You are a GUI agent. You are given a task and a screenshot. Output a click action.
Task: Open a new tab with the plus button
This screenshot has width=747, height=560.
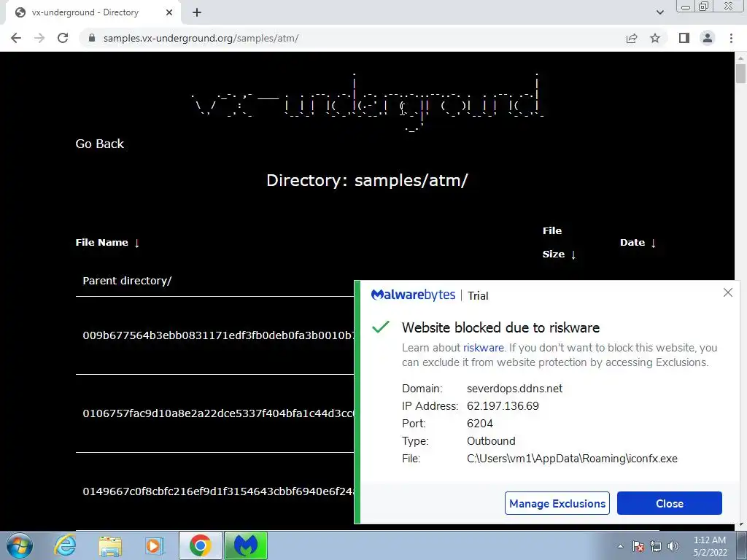197,12
